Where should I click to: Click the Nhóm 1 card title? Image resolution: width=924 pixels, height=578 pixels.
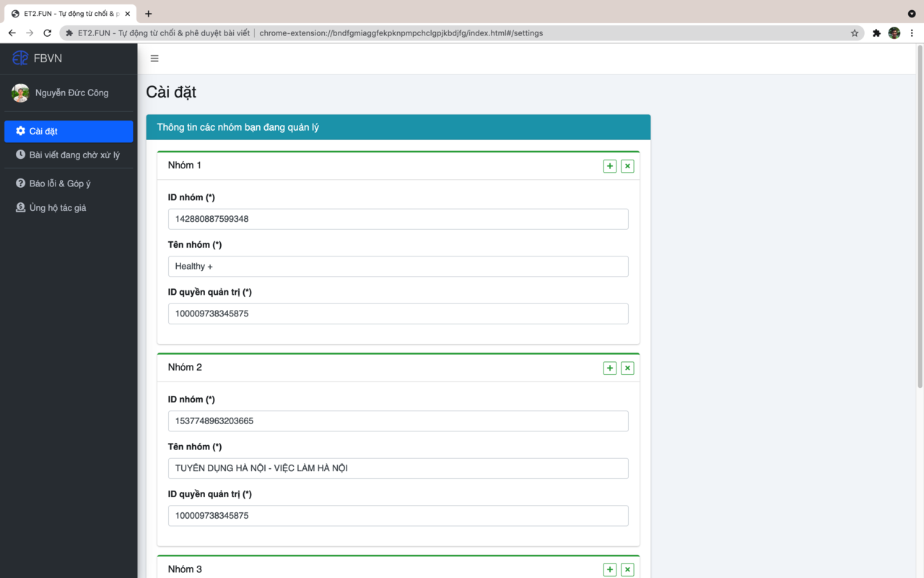pos(185,165)
